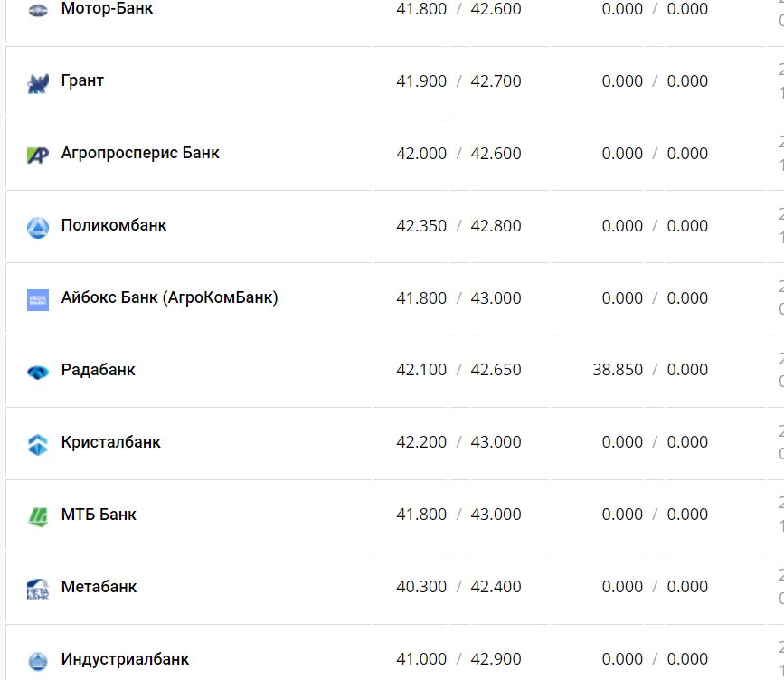Click the Радабанк 38.850 rate value
This screenshot has height=680, width=784.
tap(618, 370)
